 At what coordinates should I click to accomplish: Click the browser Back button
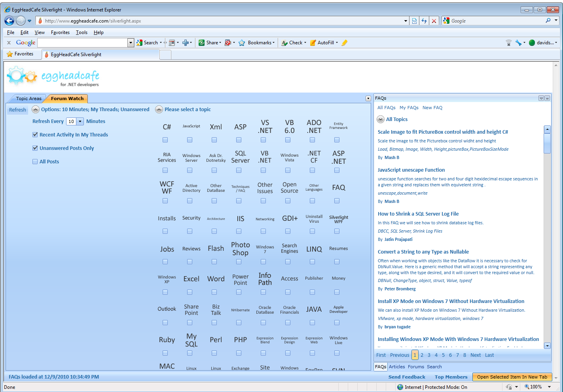point(9,21)
